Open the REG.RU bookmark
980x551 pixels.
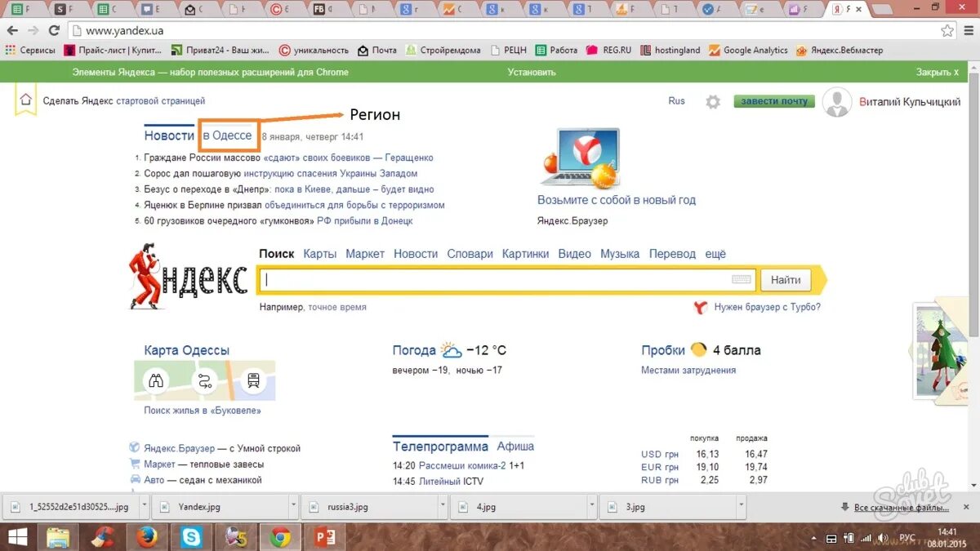[609, 50]
